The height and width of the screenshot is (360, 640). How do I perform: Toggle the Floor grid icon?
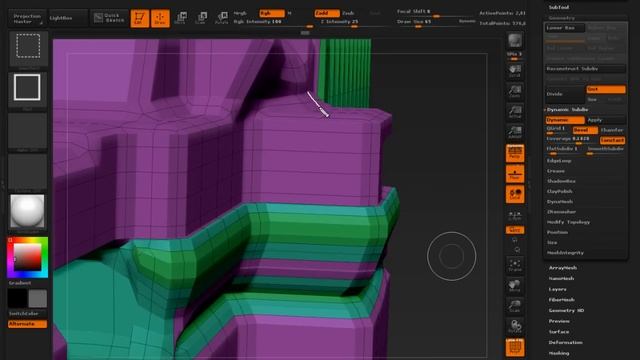click(x=515, y=174)
